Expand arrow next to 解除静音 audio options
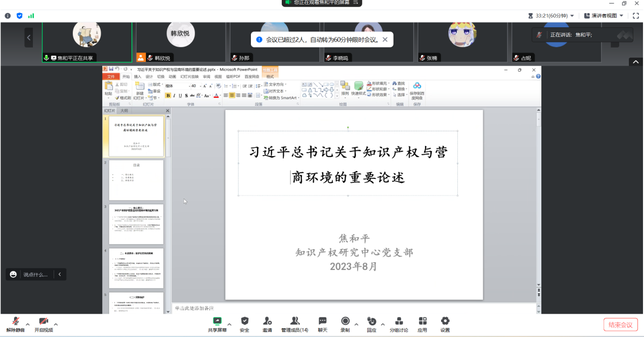The height and width of the screenshot is (337, 644). tap(27, 324)
